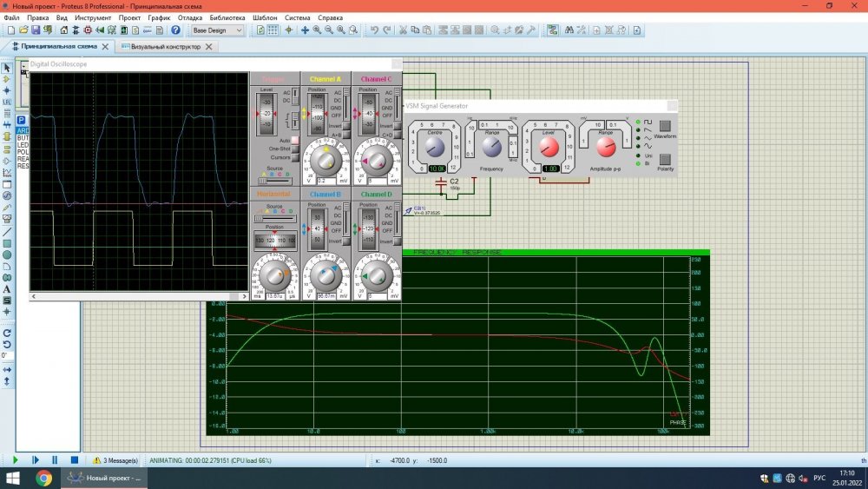Screen dimensions: 868x489
Task: Toggle the oscilloscope One-Shot button
Action: click(x=295, y=149)
